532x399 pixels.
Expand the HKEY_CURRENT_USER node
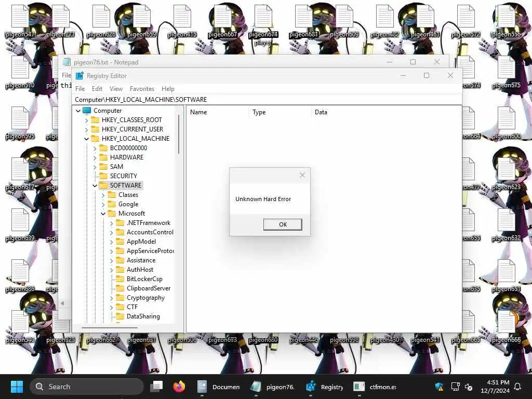pos(87,129)
